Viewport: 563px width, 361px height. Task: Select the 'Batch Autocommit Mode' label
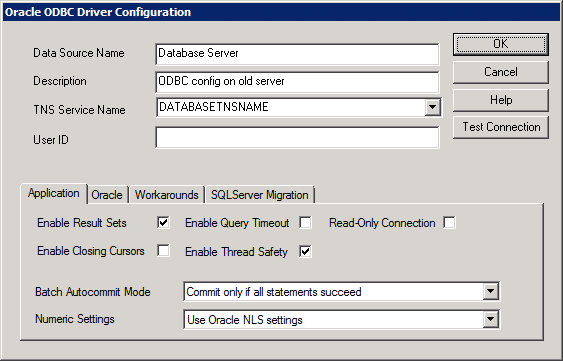pos(93,292)
